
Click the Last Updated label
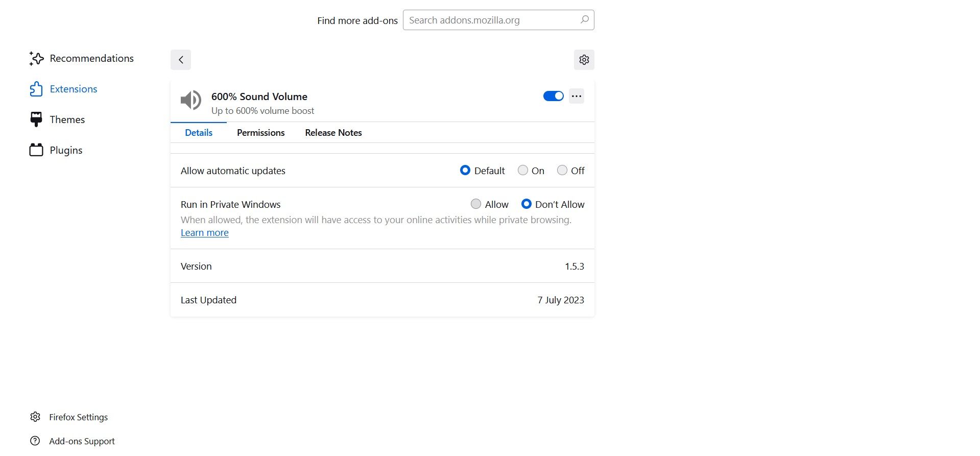(x=208, y=300)
